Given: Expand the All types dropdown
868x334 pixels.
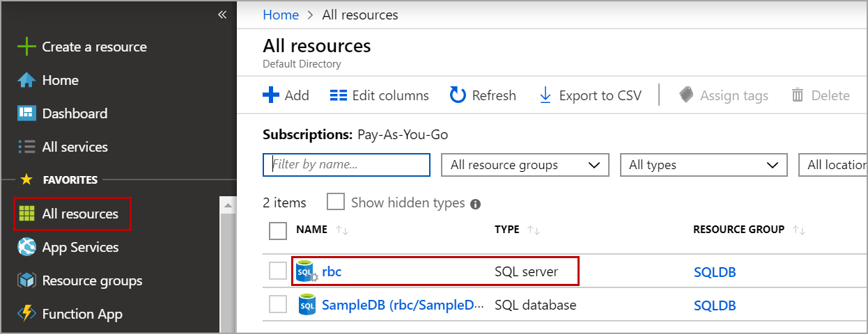Looking at the screenshot, I should pos(704,165).
